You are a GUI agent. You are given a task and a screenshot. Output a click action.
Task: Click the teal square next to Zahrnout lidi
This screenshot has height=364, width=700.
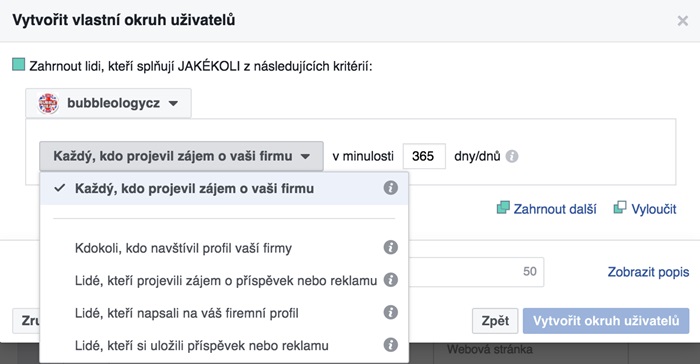18,65
